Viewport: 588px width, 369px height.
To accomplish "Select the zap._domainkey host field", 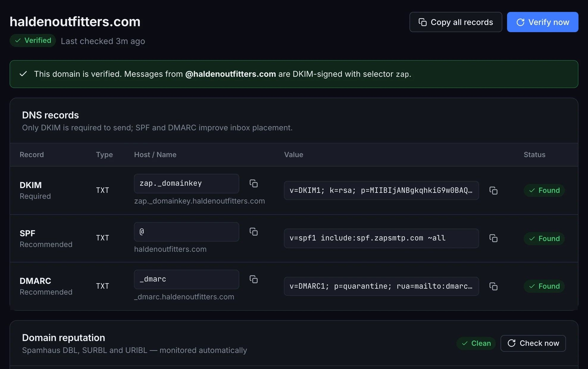I will pyautogui.click(x=187, y=184).
